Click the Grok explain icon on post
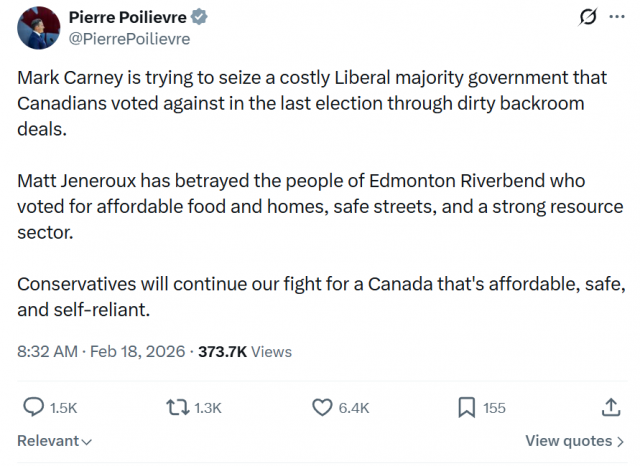This screenshot has width=640, height=466. 589,18
